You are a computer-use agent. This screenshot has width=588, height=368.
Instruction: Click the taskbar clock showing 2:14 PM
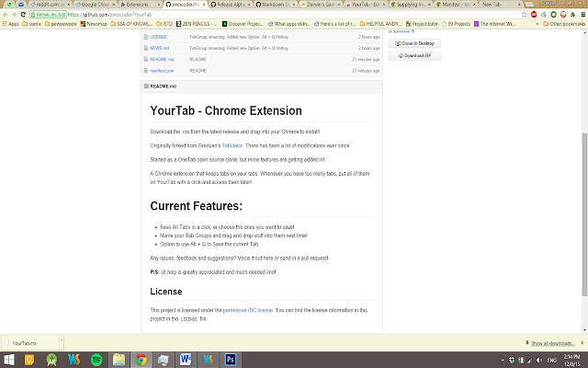[571, 360]
